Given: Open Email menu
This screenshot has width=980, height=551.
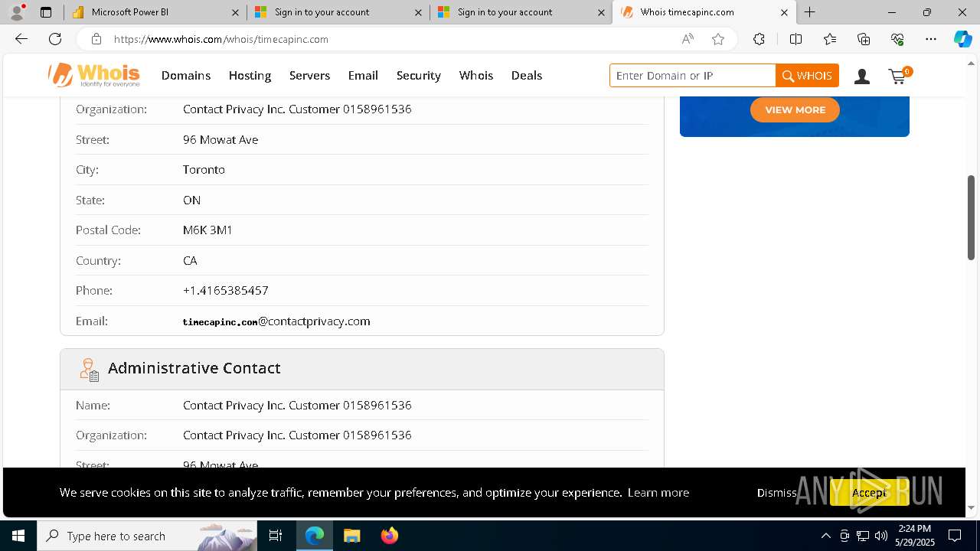Looking at the screenshot, I should (363, 75).
